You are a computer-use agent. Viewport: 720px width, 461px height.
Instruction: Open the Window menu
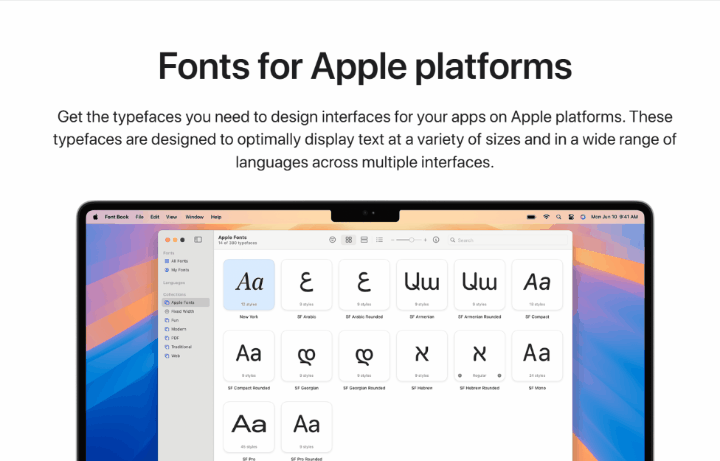(194, 217)
